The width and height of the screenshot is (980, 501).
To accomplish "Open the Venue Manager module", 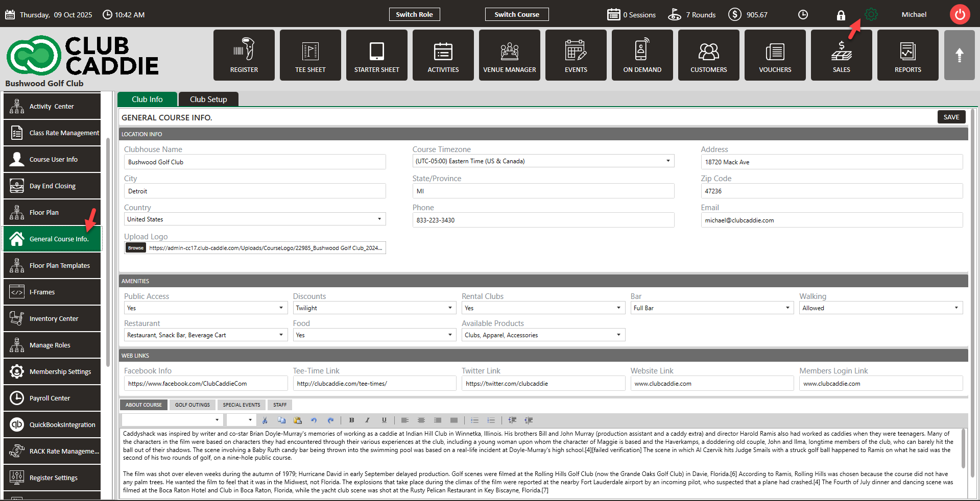I will 509,55.
